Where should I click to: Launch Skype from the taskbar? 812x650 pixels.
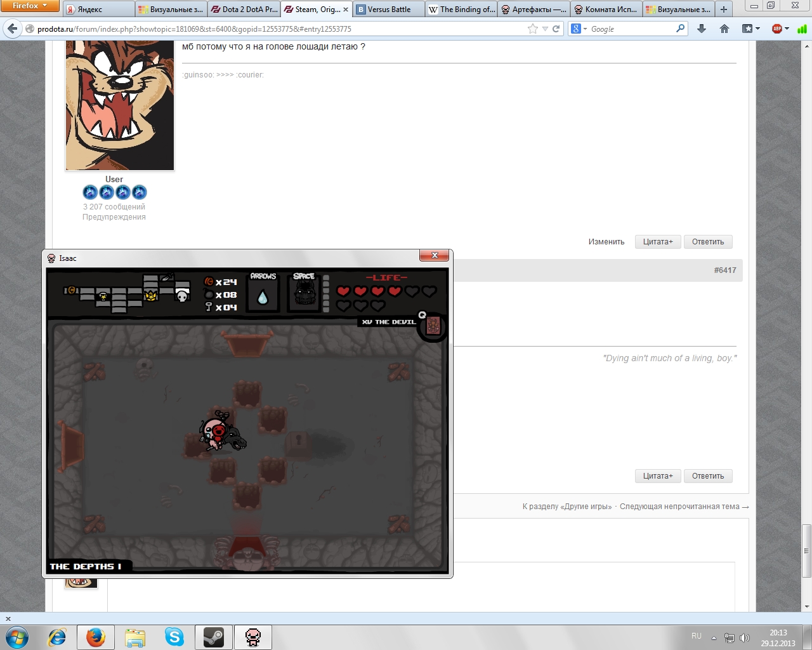click(x=174, y=637)
